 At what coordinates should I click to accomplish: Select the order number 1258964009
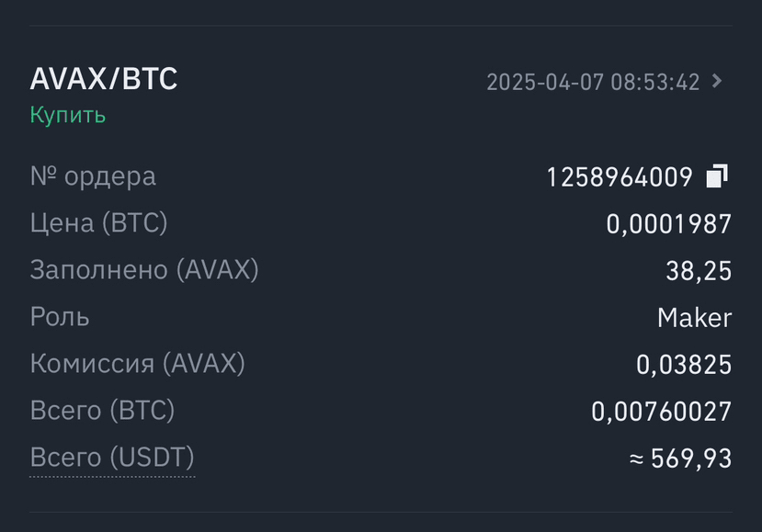tap(620, 176)
